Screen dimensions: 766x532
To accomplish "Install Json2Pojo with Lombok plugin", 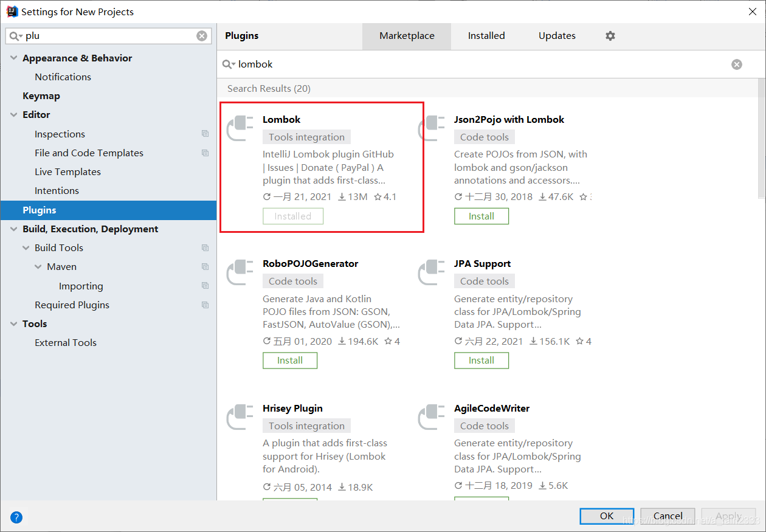I will coord(481,216).
